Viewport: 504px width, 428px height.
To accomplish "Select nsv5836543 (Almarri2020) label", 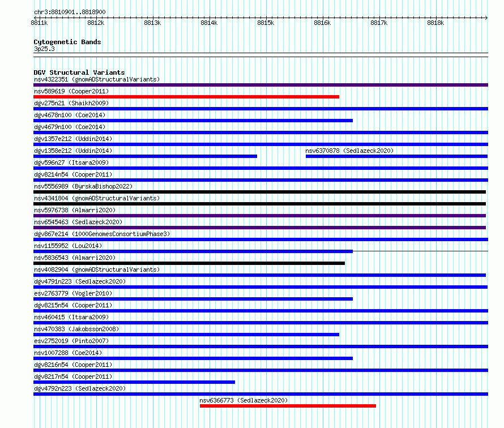I will (75, 258).
